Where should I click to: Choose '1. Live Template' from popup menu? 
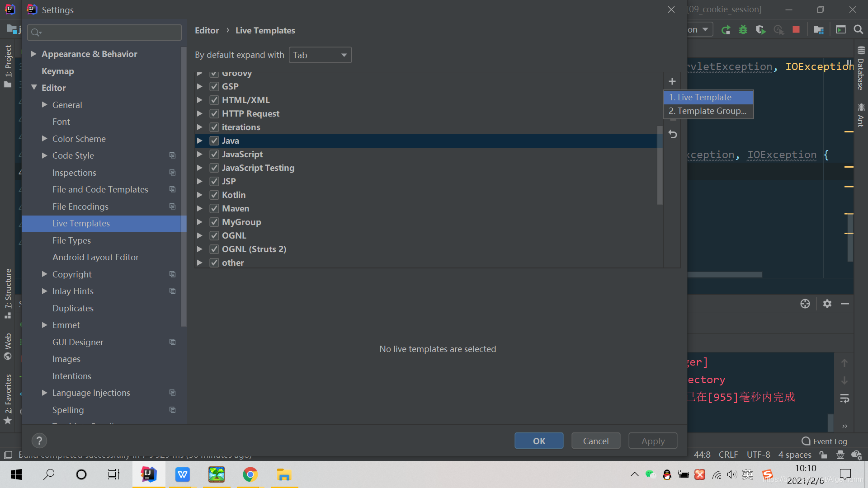pos(708,97)
